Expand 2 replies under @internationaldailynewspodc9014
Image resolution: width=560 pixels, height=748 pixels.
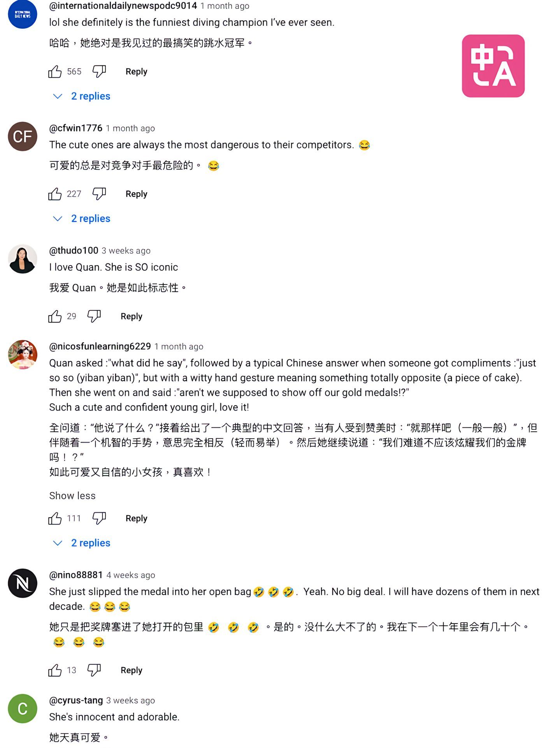(82, 96)
